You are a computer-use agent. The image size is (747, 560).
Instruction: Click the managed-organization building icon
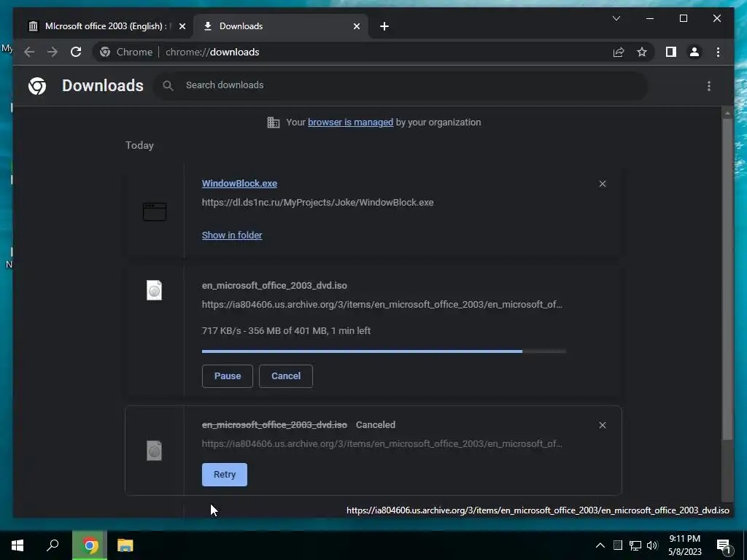(x=274, y=122)
